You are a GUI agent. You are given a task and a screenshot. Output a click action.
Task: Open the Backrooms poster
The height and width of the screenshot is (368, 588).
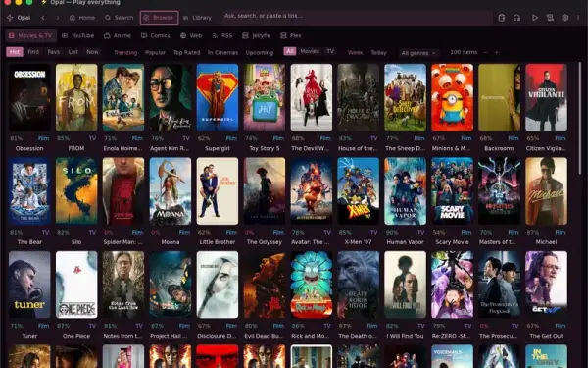tap(500, 97)
